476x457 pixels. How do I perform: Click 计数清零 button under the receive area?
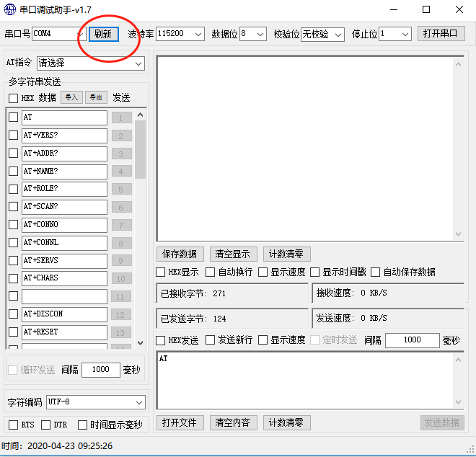(x=286, y=254)
